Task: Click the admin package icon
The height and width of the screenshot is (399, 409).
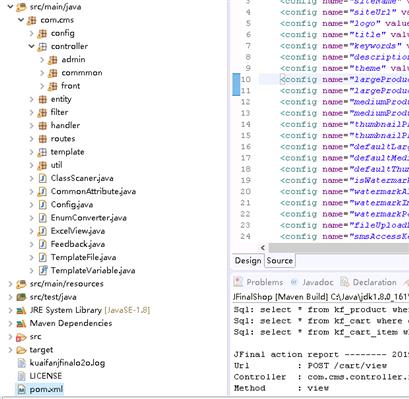Action: click(x=53, y=60)
